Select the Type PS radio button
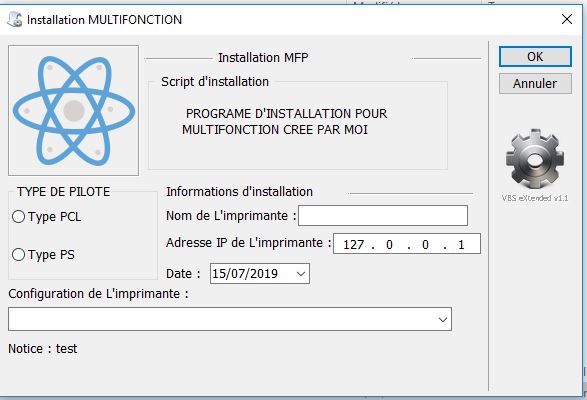 tap(18, 255)
